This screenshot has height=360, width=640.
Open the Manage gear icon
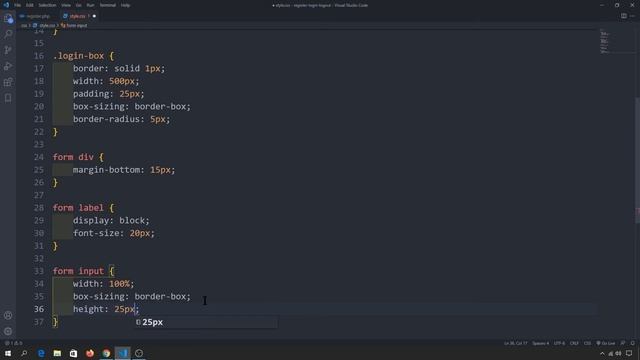[x=8, y=331]
